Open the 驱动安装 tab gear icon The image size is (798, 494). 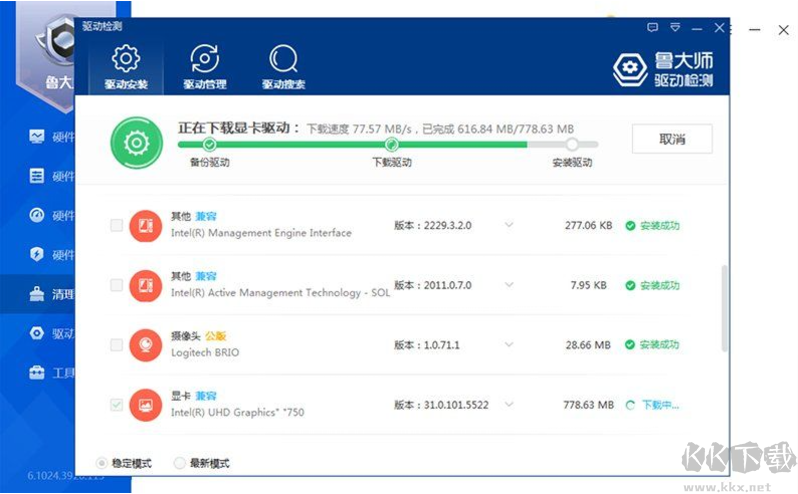pyautogui.click(x=126, y=59)
